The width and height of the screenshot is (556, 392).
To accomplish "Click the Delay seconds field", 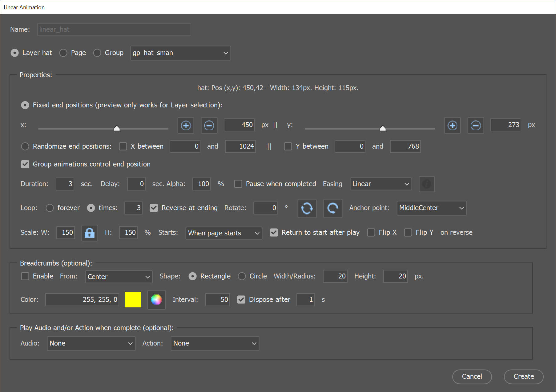I will [x=136, y=184].
